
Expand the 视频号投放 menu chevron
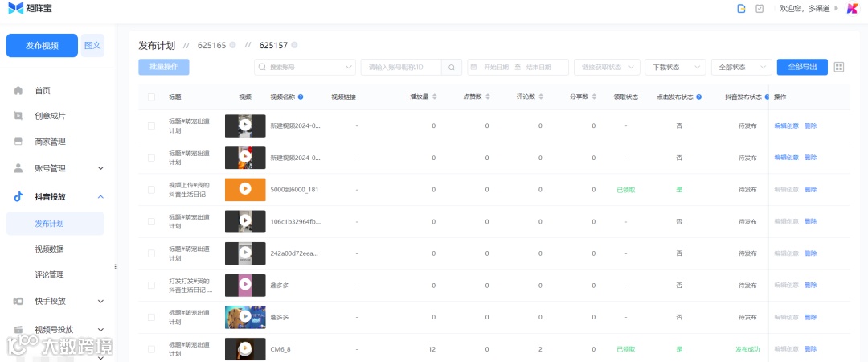coord(100,329)
